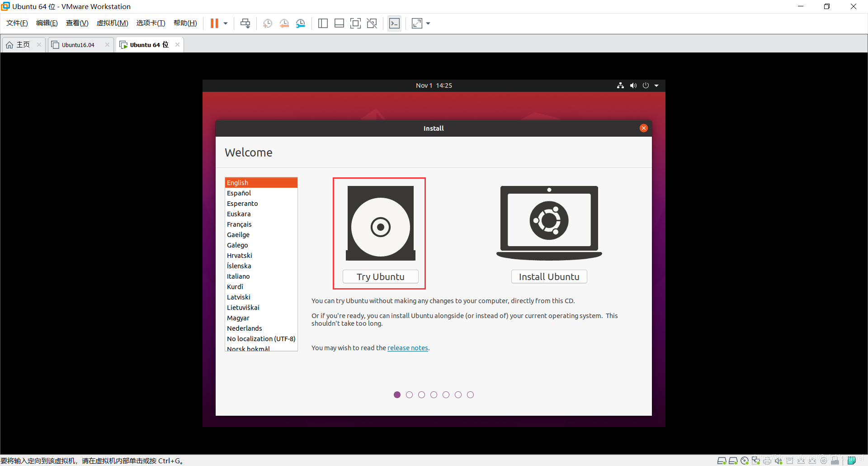Image resolution: width=868 pixels, height=466 pixels.
Task: Open the 选项卡(T) menu
Action: [x=151, y=23]
